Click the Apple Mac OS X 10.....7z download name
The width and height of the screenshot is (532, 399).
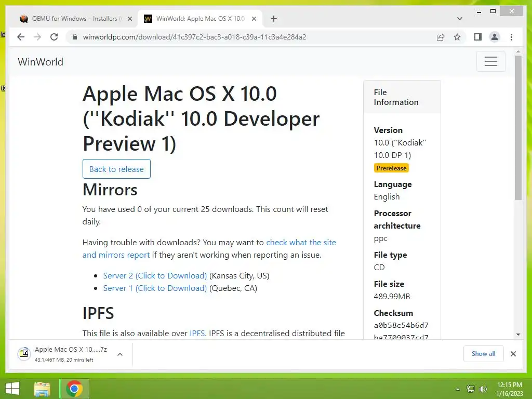[71, 349]
